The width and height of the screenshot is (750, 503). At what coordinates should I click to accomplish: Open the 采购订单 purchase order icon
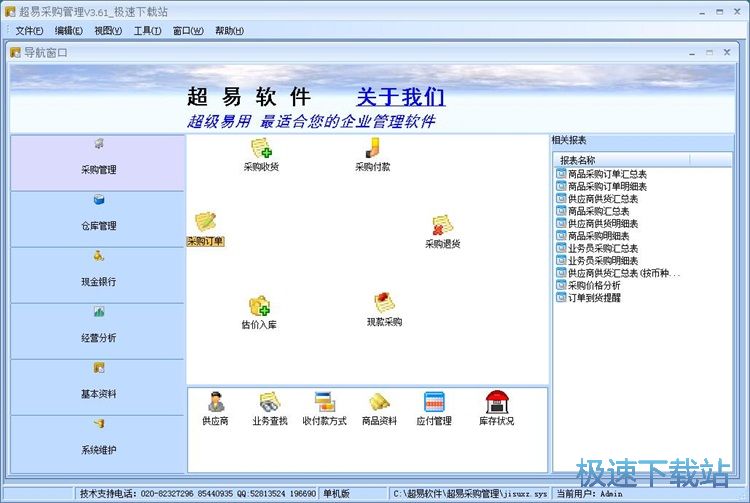206,229
